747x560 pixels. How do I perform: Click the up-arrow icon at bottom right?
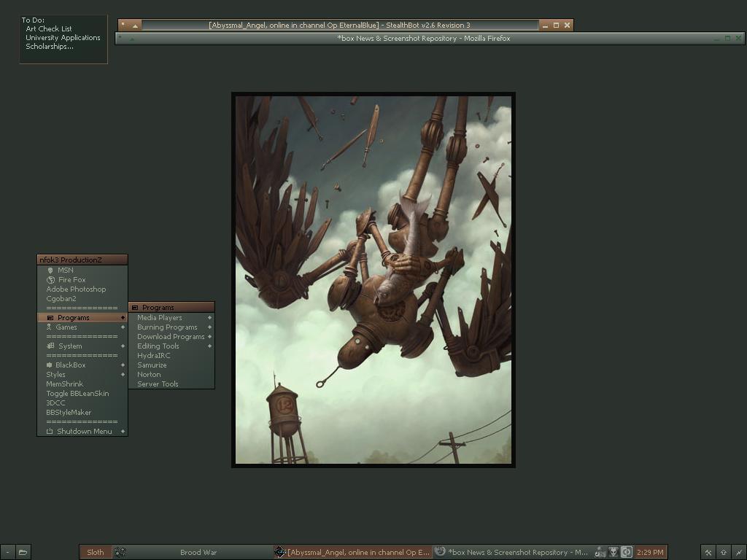point(724,553)
